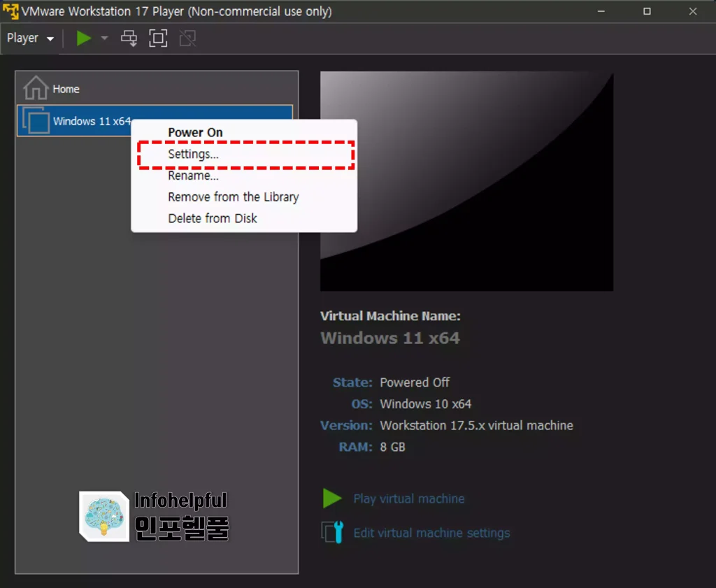Open Settings... from the context menu

[x=245, y=155]
